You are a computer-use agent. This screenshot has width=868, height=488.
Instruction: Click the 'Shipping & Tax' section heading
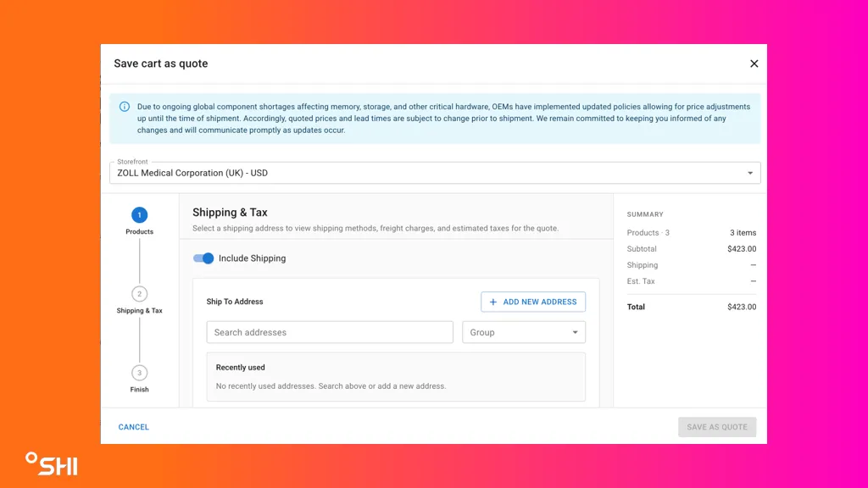click(x=230, y=213)
